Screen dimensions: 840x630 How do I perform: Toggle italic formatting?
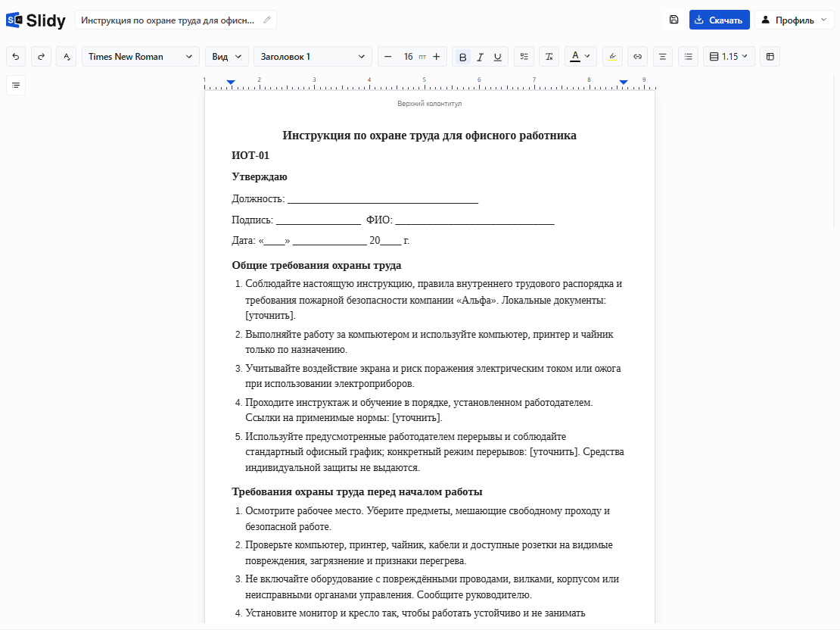480,57
